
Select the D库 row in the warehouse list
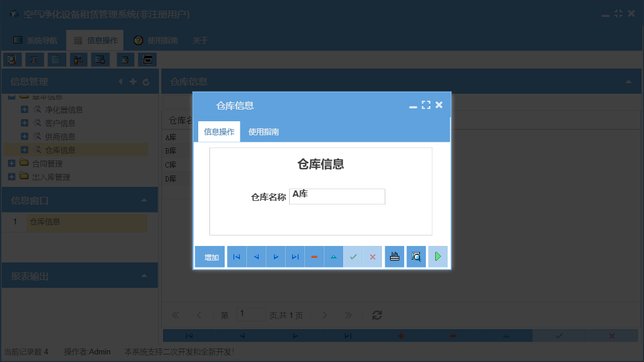172,178
